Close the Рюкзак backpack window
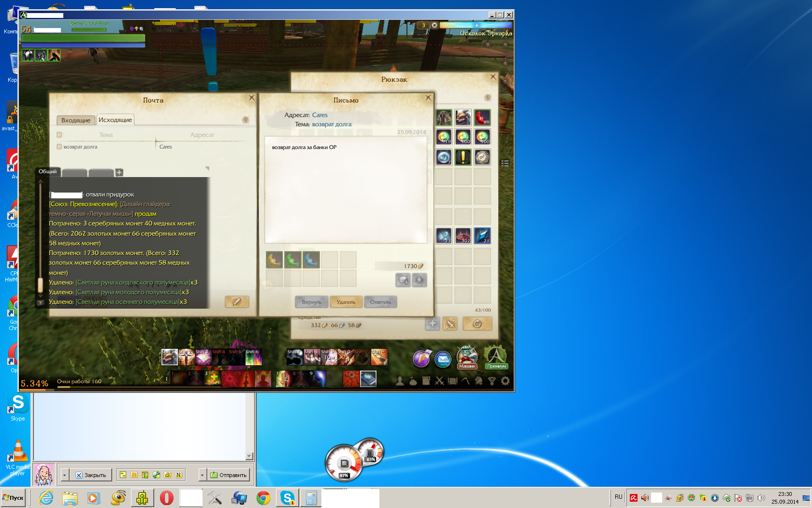Image resolution: width=812 pixels, height=508 pixels. click(493, 77)
